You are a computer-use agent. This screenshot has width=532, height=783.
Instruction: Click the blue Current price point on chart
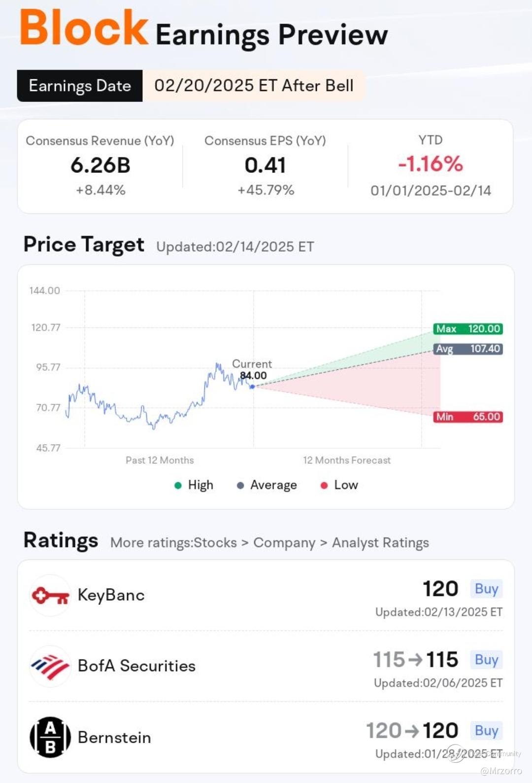252,387
